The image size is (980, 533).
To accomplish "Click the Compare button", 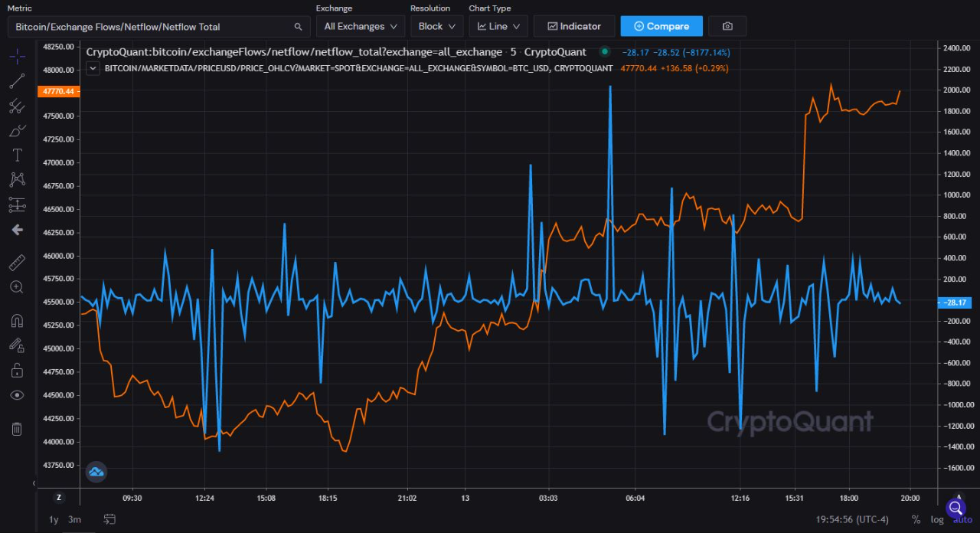I will (x=661, y=25).
